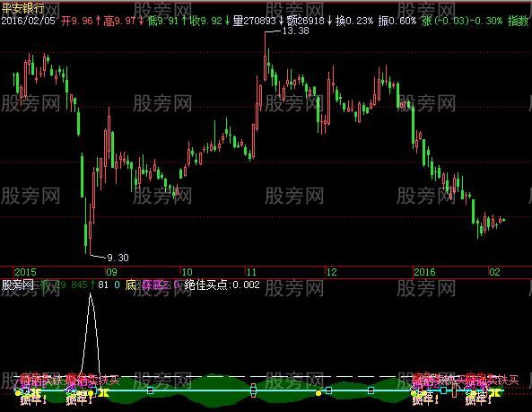Click the turnover rate 换0.23%
Screen dimensions: 532x412
point(353,21)
